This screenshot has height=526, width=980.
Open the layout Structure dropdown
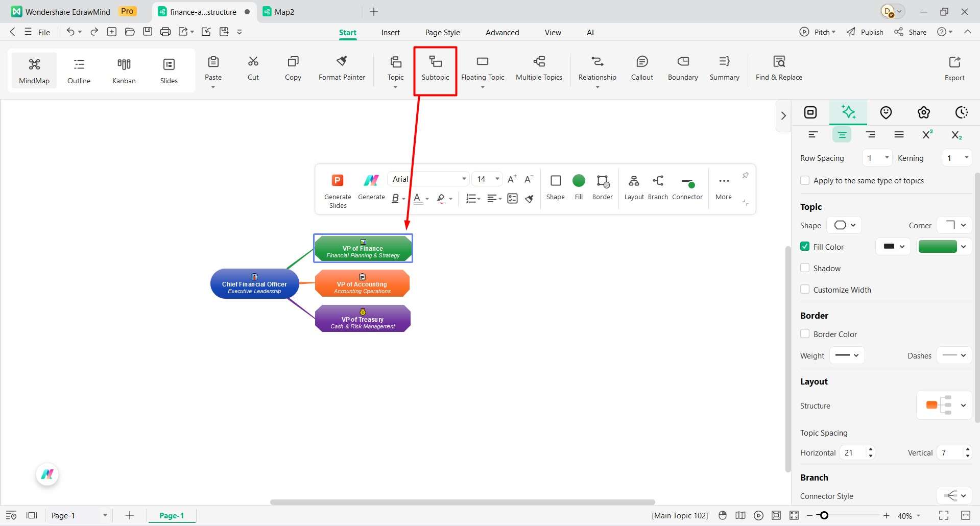[944, 405]
